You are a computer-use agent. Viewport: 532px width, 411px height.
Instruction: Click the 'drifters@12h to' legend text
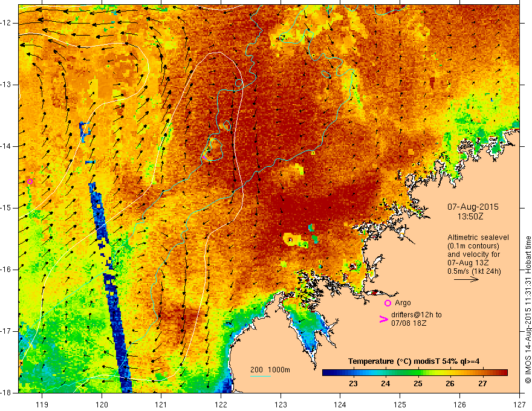point(417,315)
